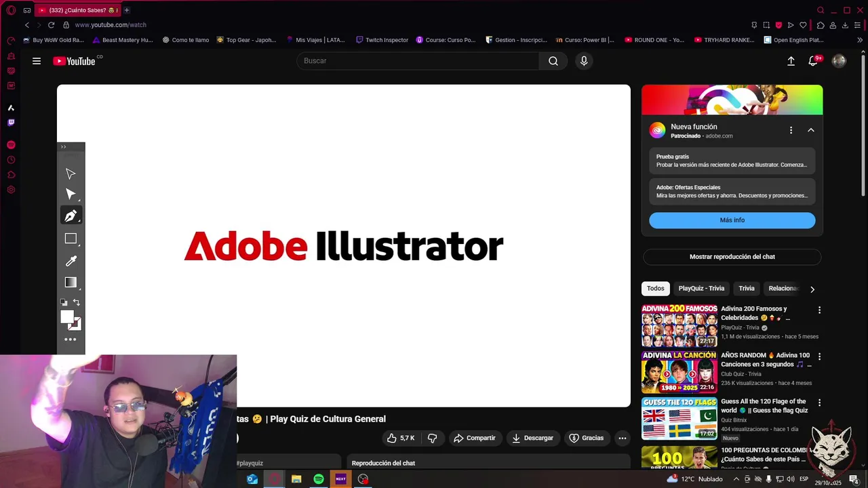Open the weather 12°C Nublado widget

(x=694, y=479)
